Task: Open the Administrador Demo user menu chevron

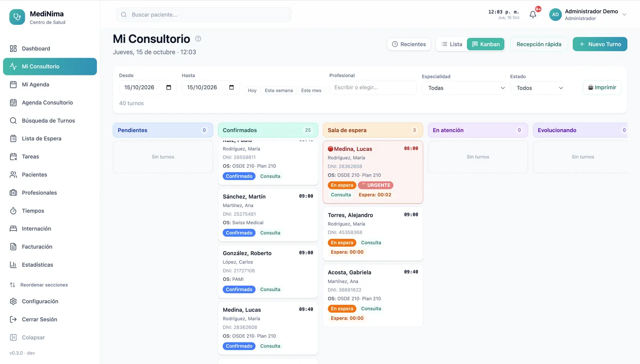Action: [x=624, y=15]
